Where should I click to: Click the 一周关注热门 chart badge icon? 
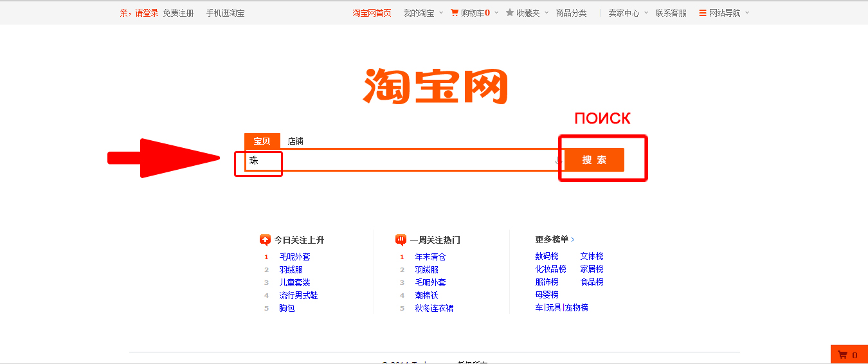point(401,240)
